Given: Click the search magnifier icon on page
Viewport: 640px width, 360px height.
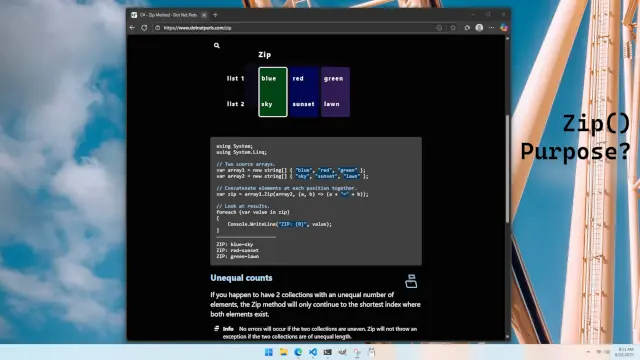Looking at the screenshot, I should coord(217,46).
